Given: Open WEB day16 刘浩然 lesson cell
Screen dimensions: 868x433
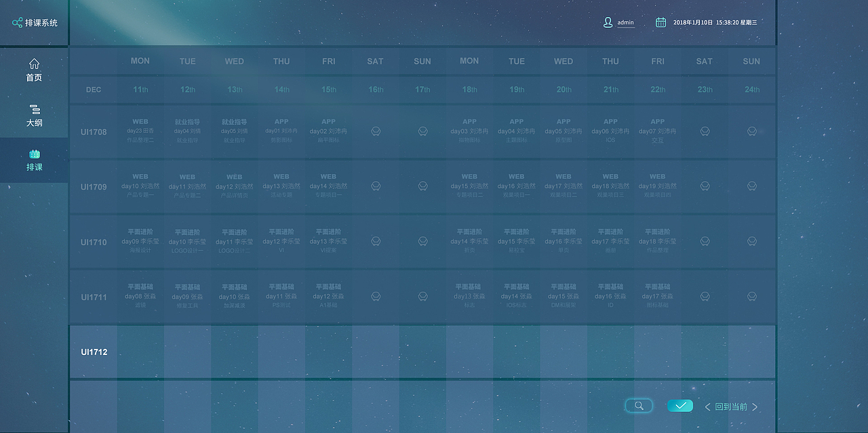Looking at the screenshot, I should pyautogui.click(x=517, y=186).
